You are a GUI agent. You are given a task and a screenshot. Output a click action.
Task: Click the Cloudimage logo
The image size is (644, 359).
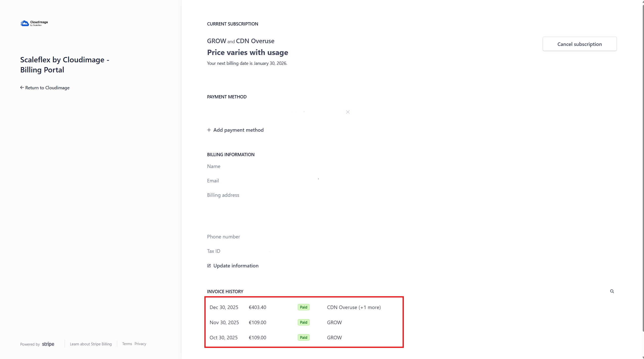(34, 23)
